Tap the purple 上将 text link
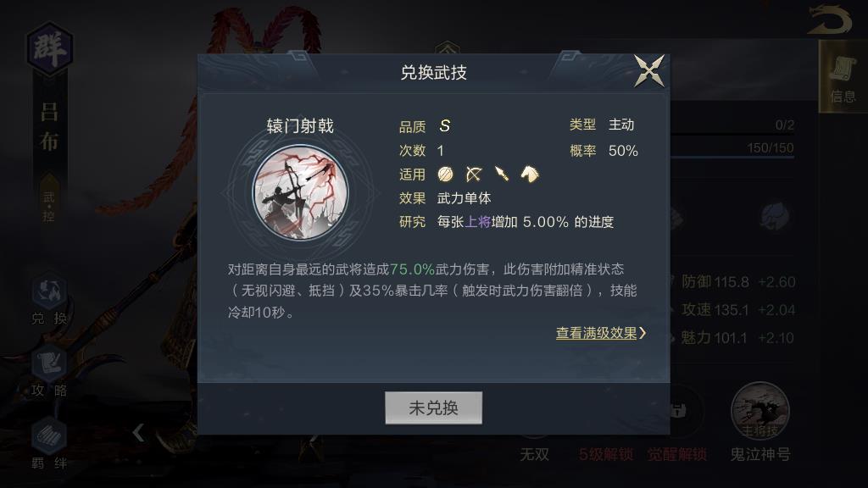This screenshot has width=868, height=488. click(477, 222)
